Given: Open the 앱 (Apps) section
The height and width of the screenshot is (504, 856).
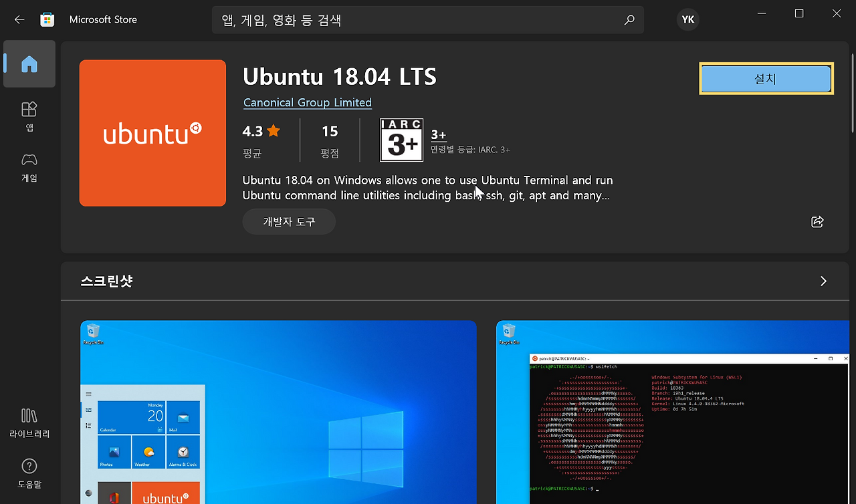Looking at the screenshot, I should 29,116.
